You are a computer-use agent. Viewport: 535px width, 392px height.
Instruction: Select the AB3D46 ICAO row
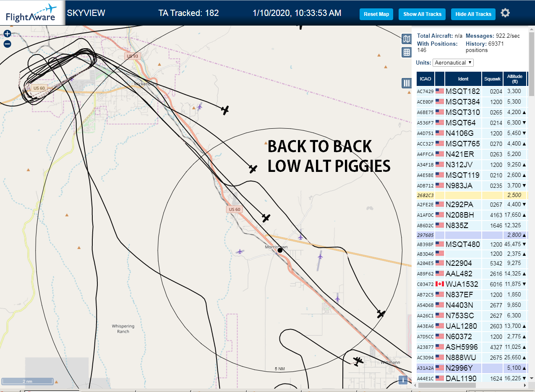pos(472,254)
